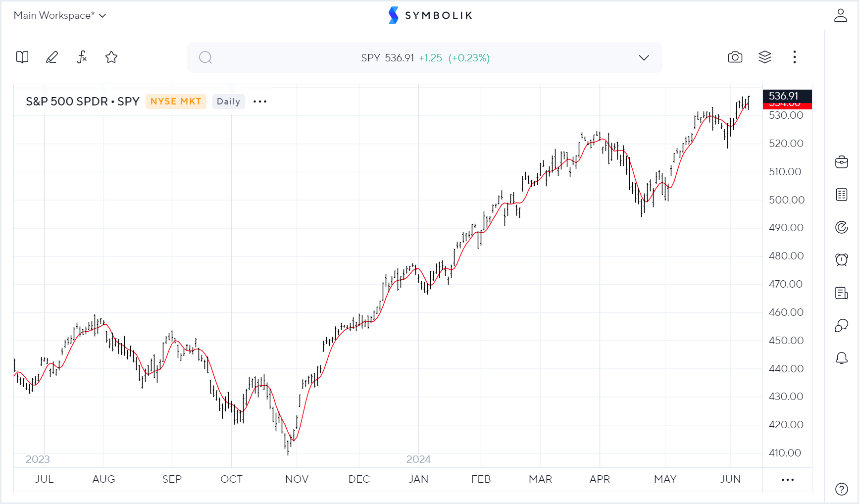The image size is (859, 504).
Task: Take a chart snapshot with camera icon
Action: [735, 57]
